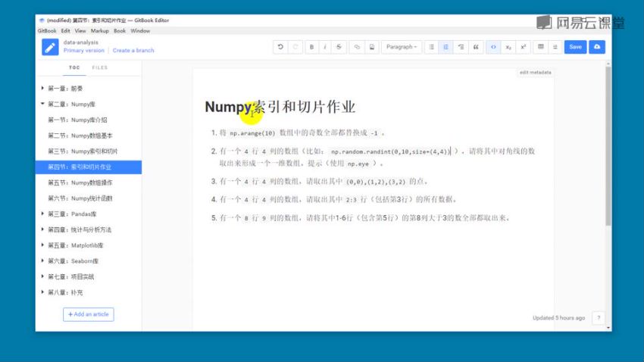Toggle inline code formatting
644x362 pixels.
(493, 47)
